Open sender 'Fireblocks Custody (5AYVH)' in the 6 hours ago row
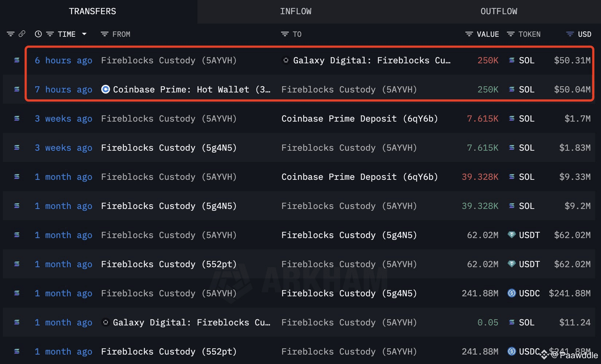 [169, 60]
